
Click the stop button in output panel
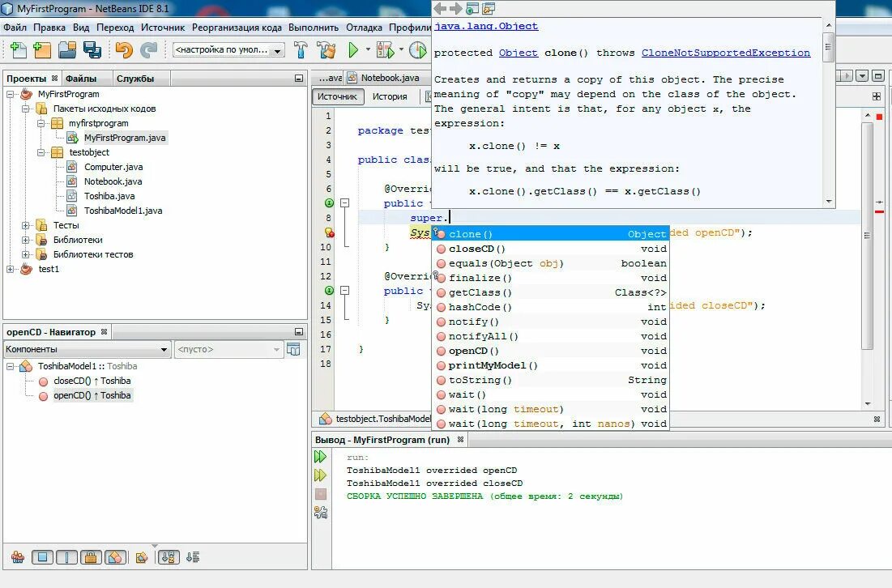tap(321, 494)
